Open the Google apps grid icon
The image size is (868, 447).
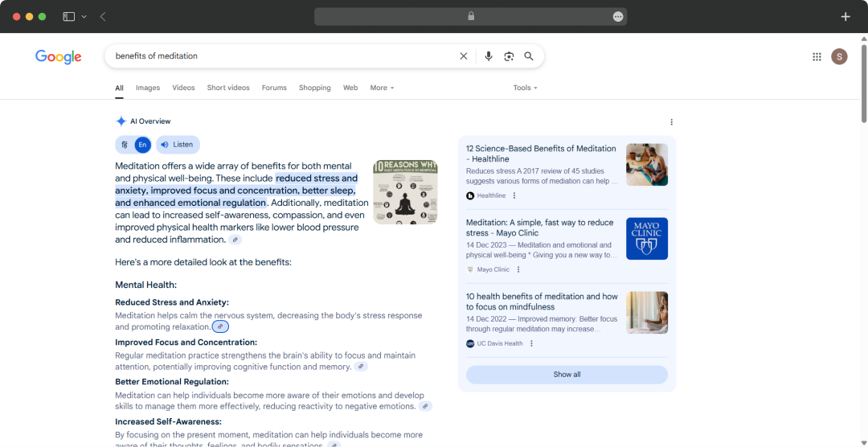coord(817,56)
